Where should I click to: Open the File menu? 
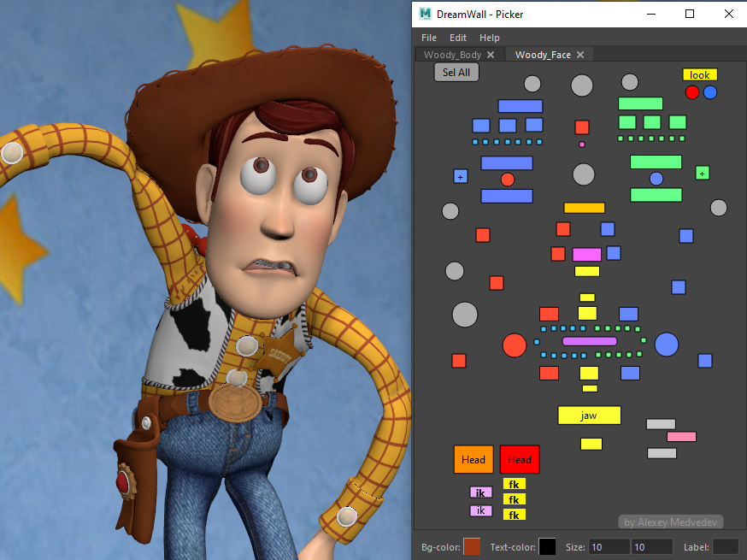click(429, 38)
